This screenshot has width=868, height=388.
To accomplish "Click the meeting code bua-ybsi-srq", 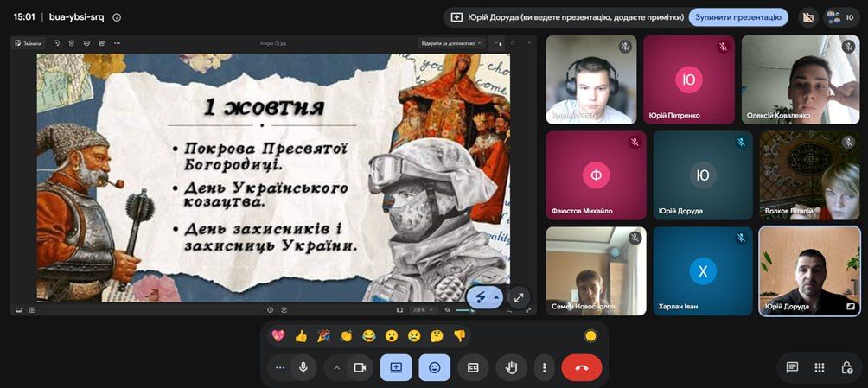I will point(78,17).
